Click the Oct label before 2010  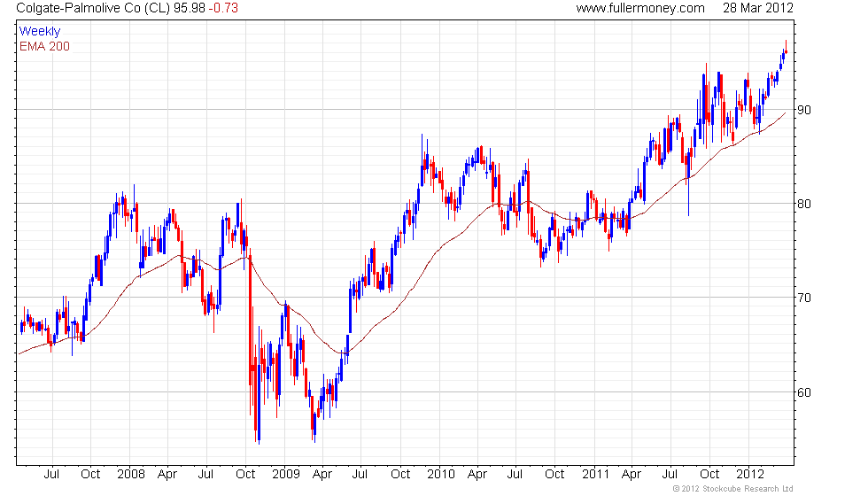click(x=400, y=475)
